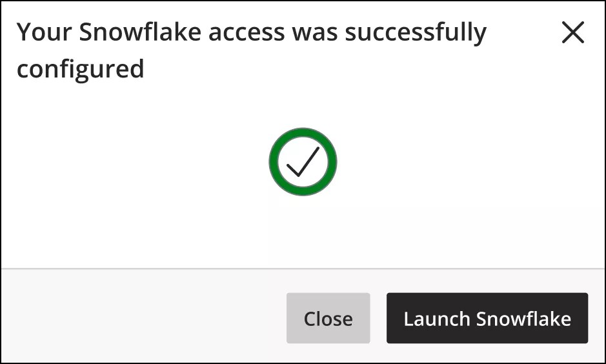Viewport: 606px width, 364px height.
Task: Dismiss the Snowflake confirmation with the X
Action: click(572, 32)
